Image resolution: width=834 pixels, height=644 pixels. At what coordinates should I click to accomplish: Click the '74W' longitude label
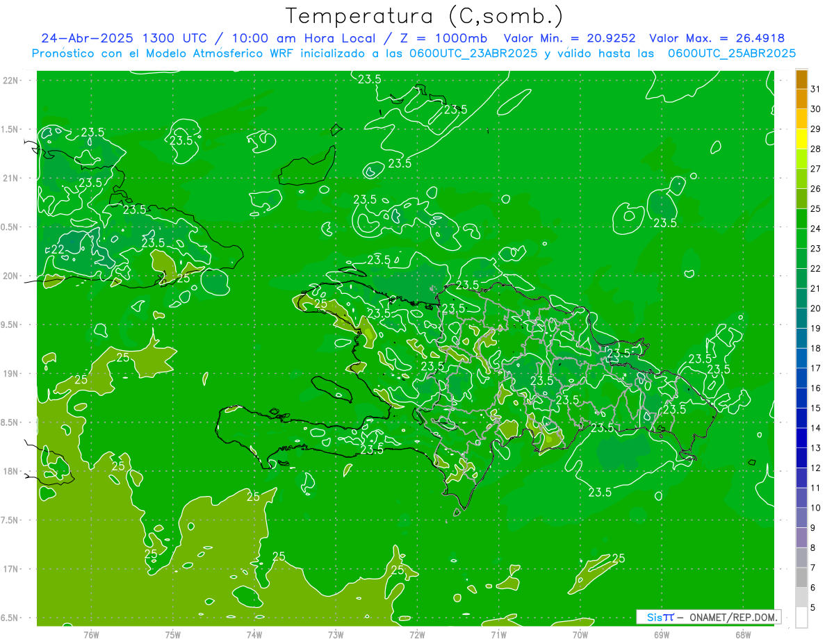(254, 634)
